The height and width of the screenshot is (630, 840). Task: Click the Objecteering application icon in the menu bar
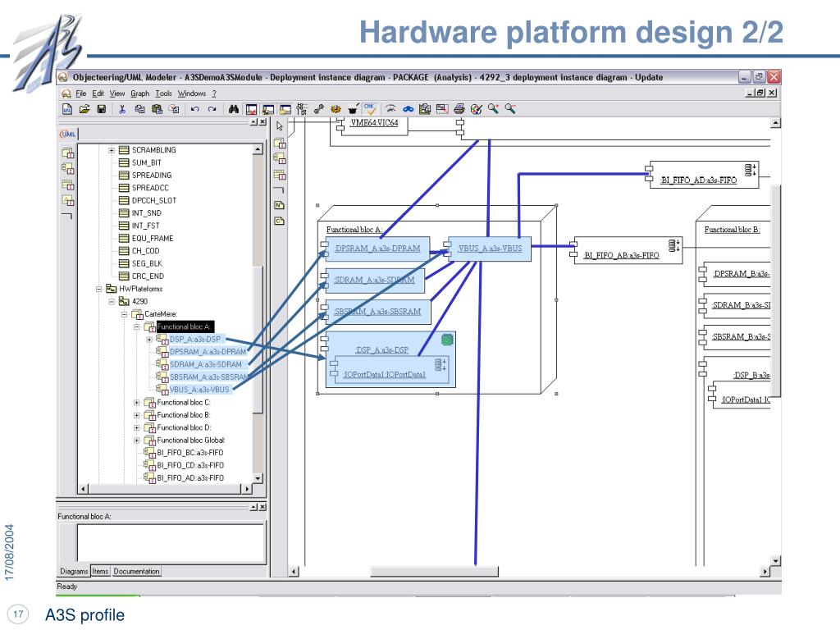[66, 94]
